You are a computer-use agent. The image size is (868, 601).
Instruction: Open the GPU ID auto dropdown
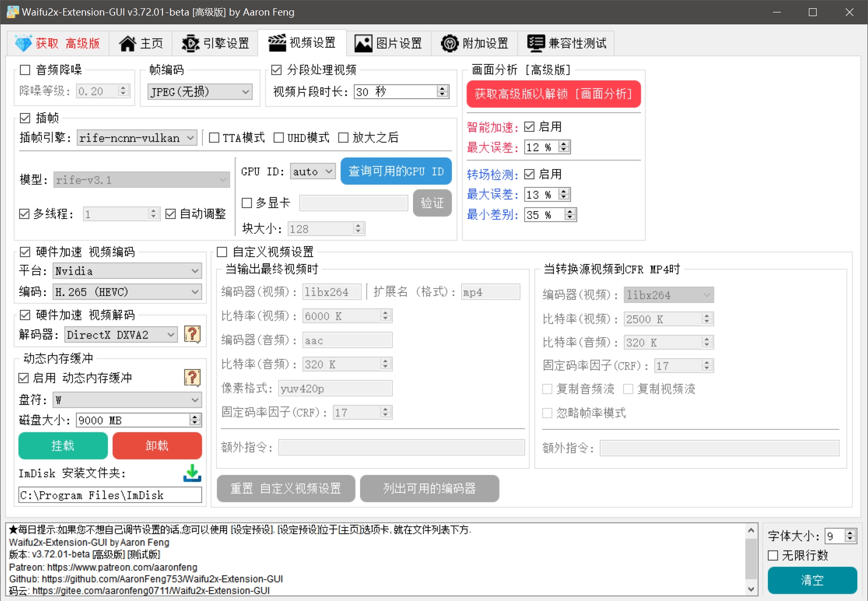313,171
